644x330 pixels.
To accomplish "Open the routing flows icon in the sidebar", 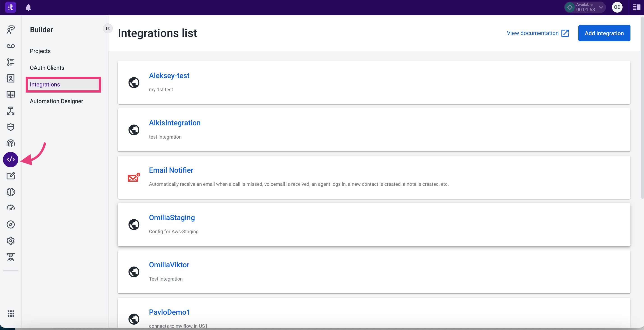I will (11, 111).
